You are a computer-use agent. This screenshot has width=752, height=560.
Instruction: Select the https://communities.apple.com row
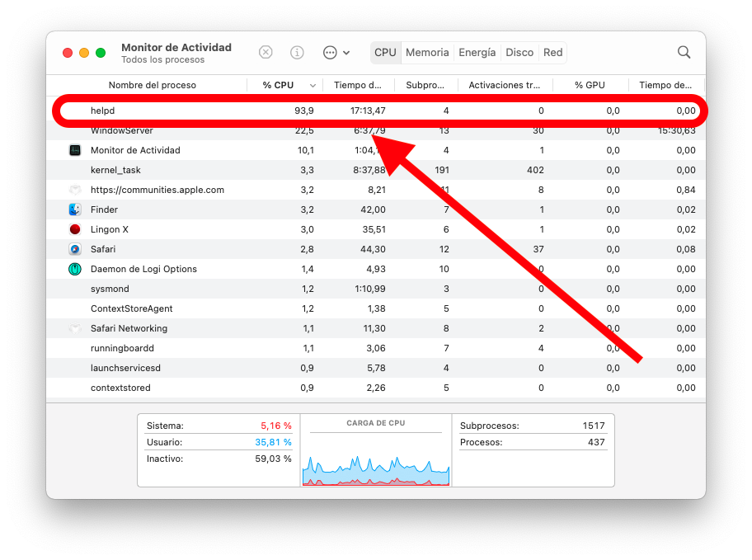[376, 190]
